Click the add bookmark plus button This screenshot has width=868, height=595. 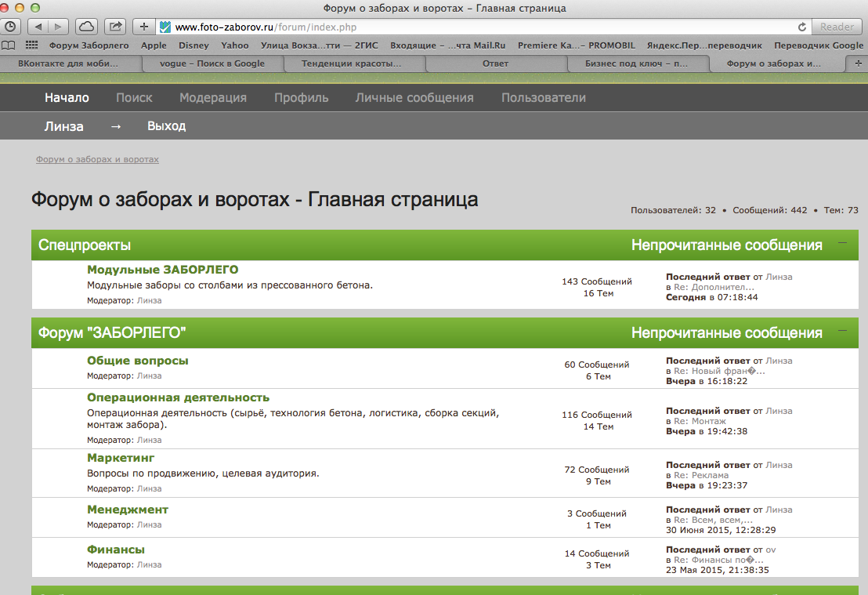pos(143,26)
